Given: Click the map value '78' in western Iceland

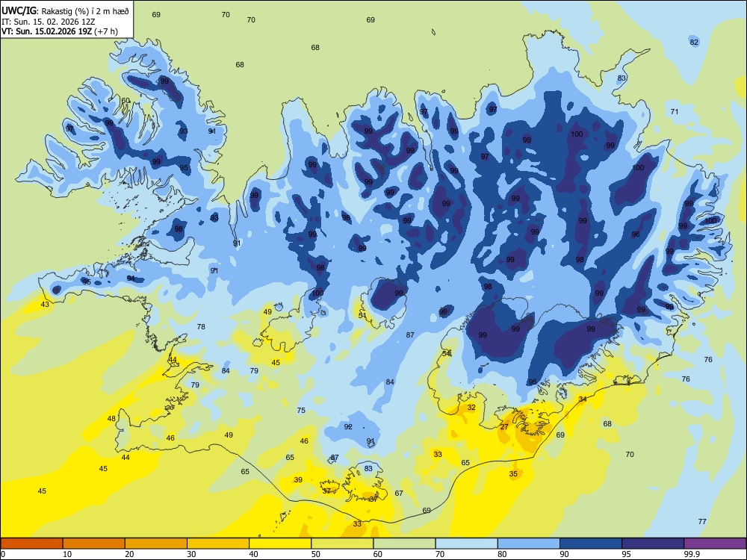Looking at the screenshot, I should pyautogui.click(x=201, y=327).
